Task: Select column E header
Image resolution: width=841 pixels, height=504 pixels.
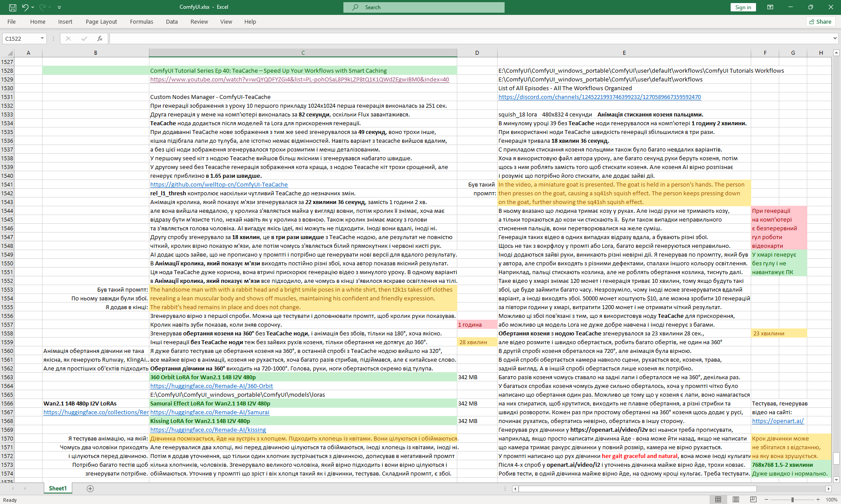Action: pos(624,53)
